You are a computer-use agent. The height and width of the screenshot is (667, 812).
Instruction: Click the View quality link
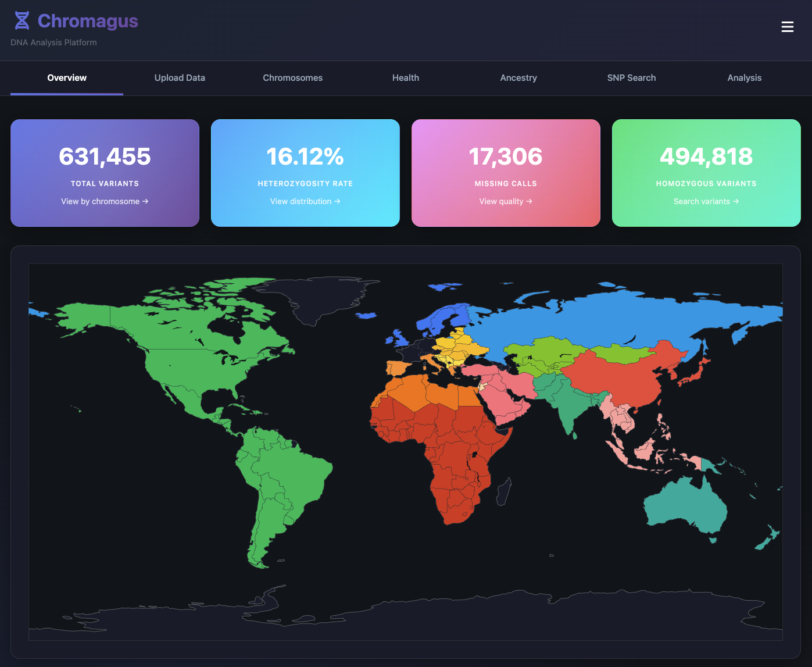[x=505, y=201]
